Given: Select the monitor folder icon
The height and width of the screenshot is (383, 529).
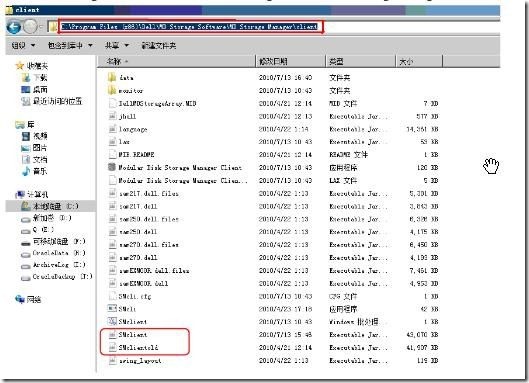Looking at the screenshot, I should (112, 90).
